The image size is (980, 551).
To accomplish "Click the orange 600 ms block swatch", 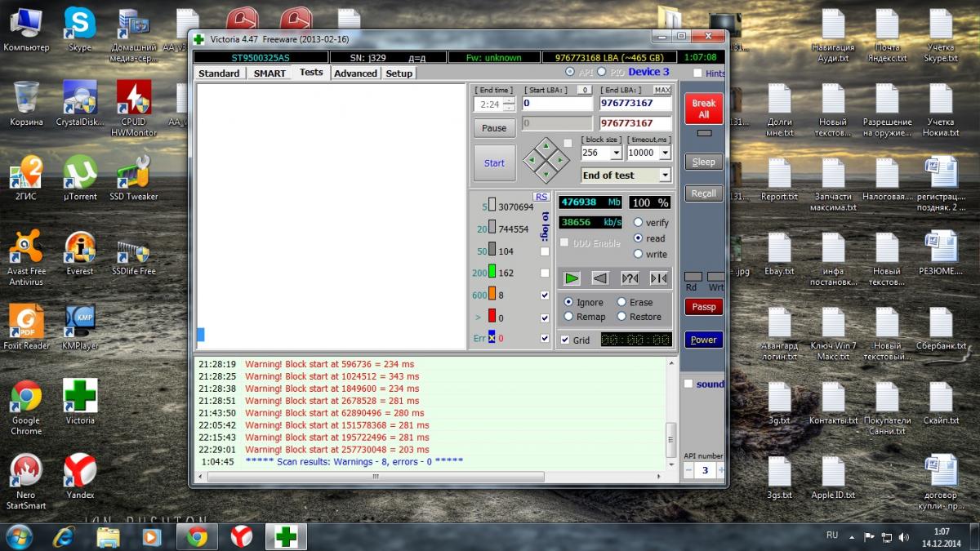I will pos(492,295).
